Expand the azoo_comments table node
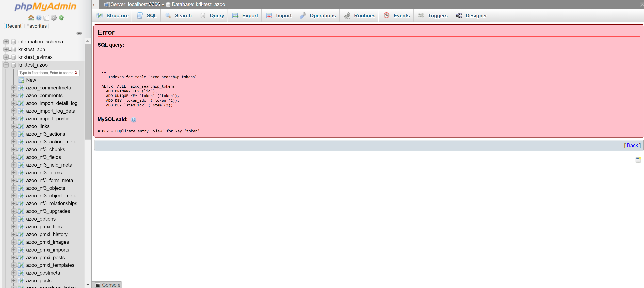The height and width of the screenshot is (288, 644). pos(14,96)
